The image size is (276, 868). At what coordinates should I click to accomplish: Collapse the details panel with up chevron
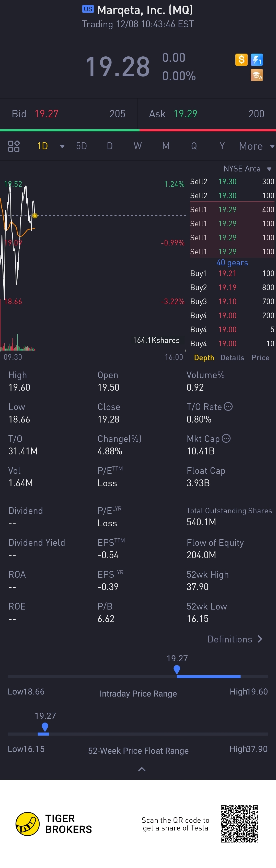pos(142,769)
